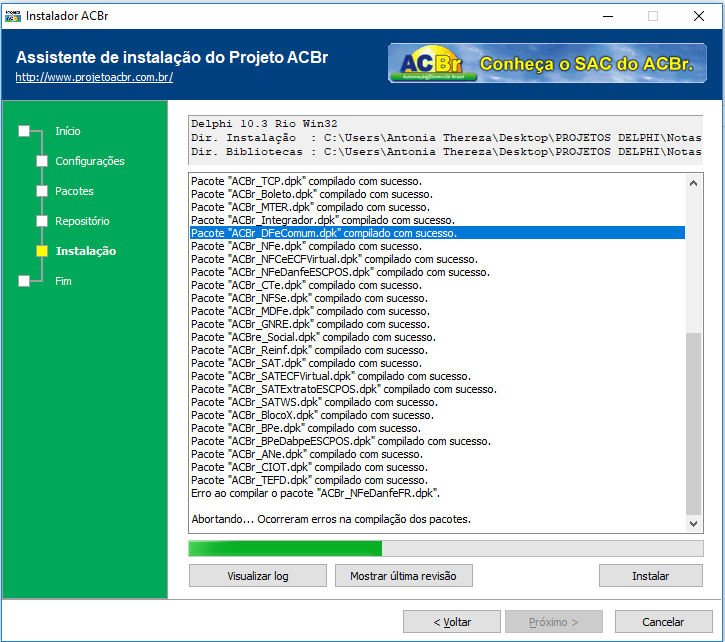Click the Conheça o SAC do ACBr banner
The height and width of the screenshot is (642, 725).
tap(547, 63)
